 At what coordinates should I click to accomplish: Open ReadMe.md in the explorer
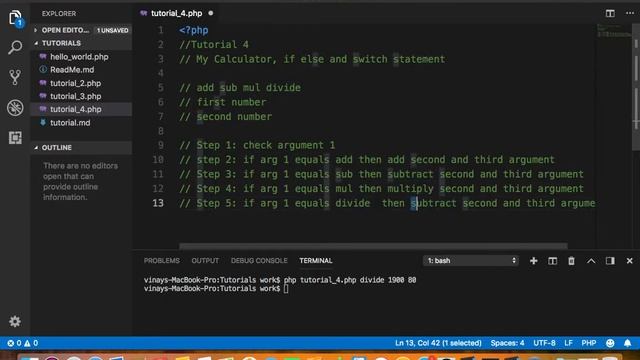tap(72, 70)
